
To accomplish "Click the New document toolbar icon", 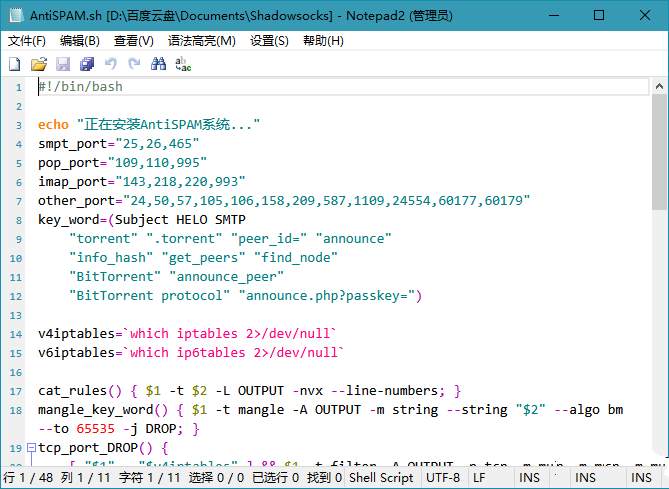I will click(x=14, y=64).
